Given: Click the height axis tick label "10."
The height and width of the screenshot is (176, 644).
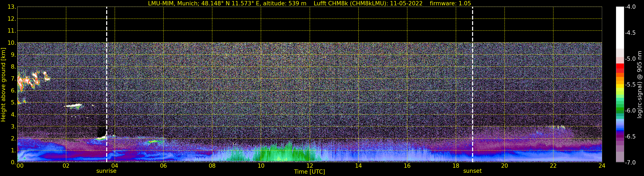Looking at the screenshot, I should click(12, 43).
